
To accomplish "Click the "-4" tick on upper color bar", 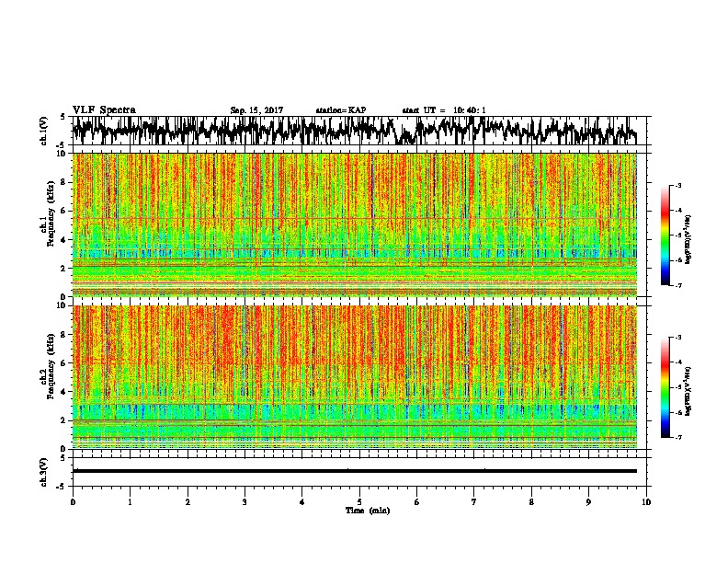I will pyautogui.click(x=678, y=211).
